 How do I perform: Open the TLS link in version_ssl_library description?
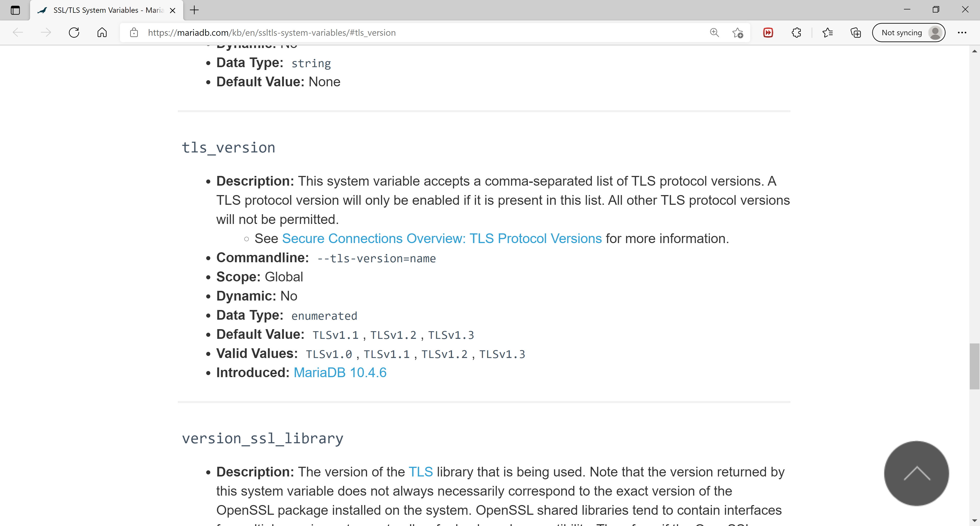(x=420, y=472)
